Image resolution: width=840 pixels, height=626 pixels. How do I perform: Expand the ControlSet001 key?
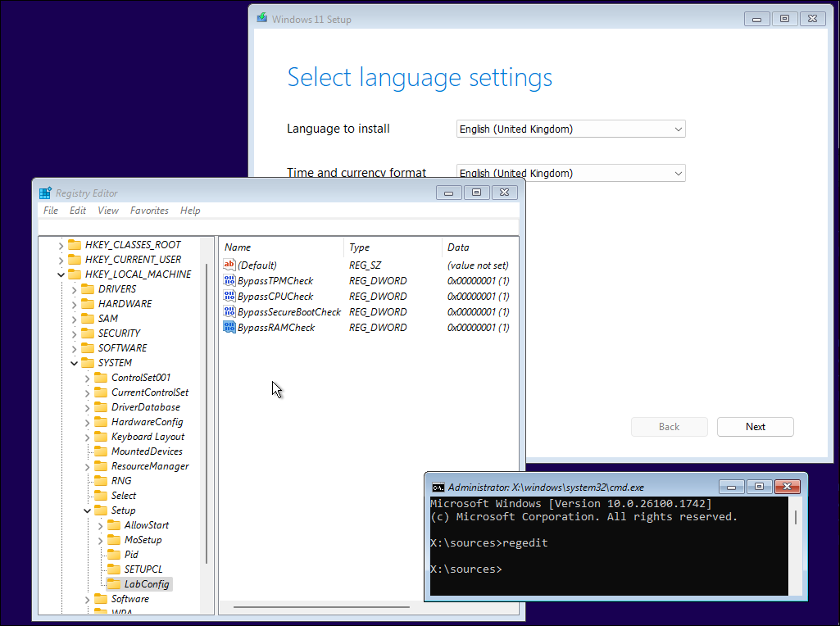pos(88,378)
